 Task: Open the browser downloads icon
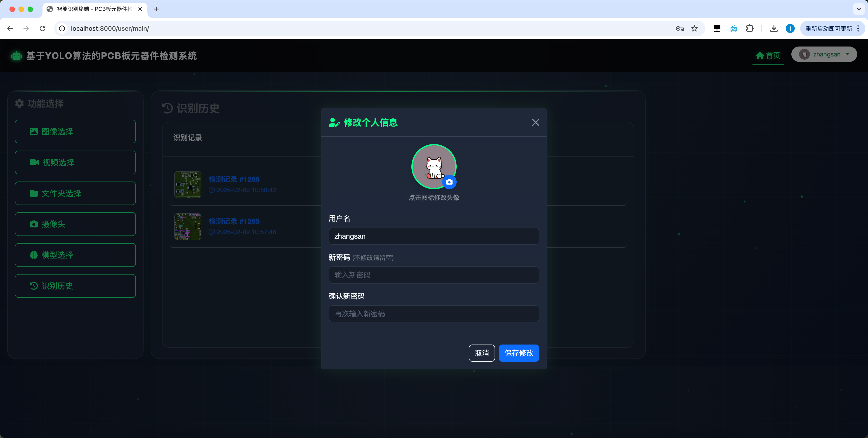point(774,29)
